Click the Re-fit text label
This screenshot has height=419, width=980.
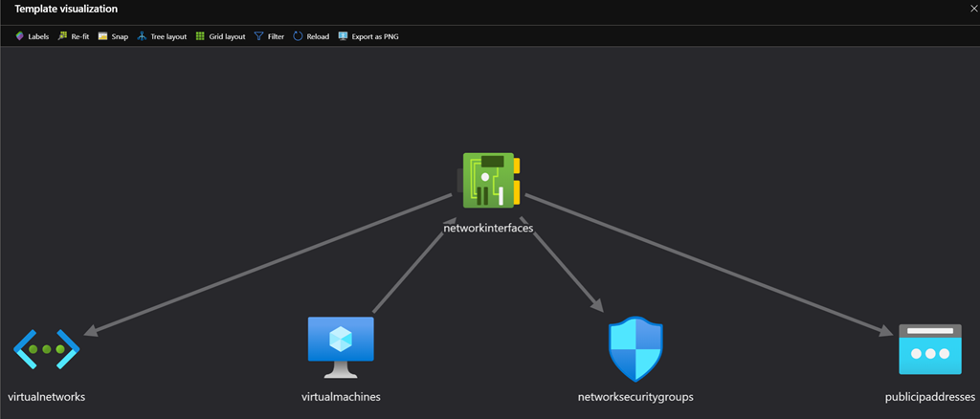80,37
